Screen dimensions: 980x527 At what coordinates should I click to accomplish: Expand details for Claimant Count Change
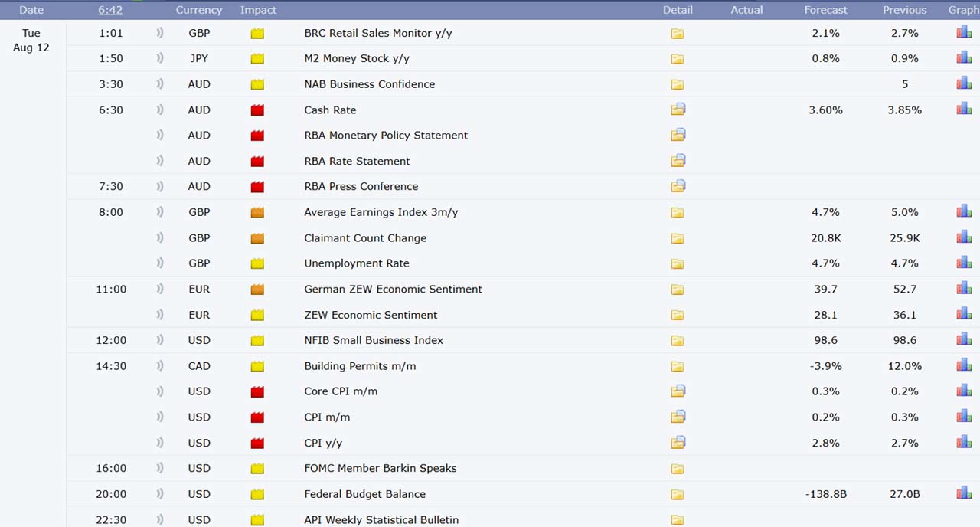(678, 238)
